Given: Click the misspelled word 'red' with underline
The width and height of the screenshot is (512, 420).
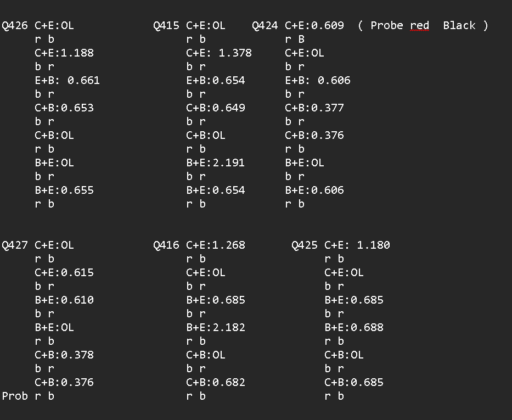Looking at the screenshot, I should (x=419, y=25).
